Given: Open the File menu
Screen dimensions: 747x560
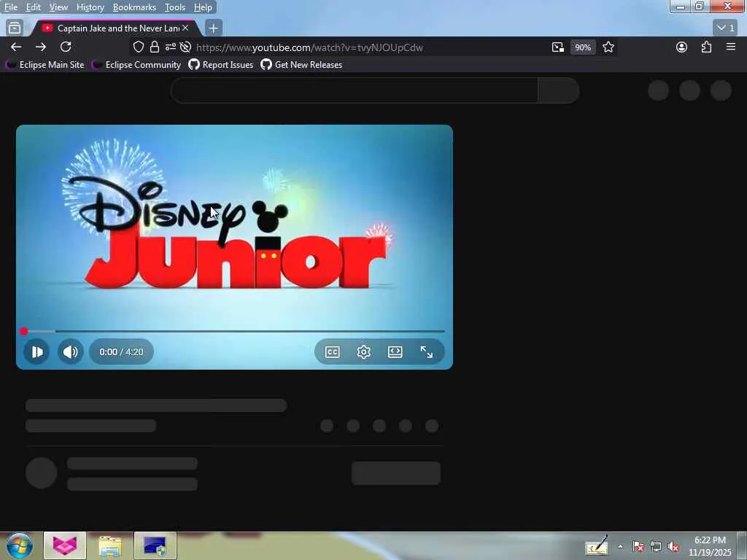Looking at the screenshot, I should coord(10,7).
